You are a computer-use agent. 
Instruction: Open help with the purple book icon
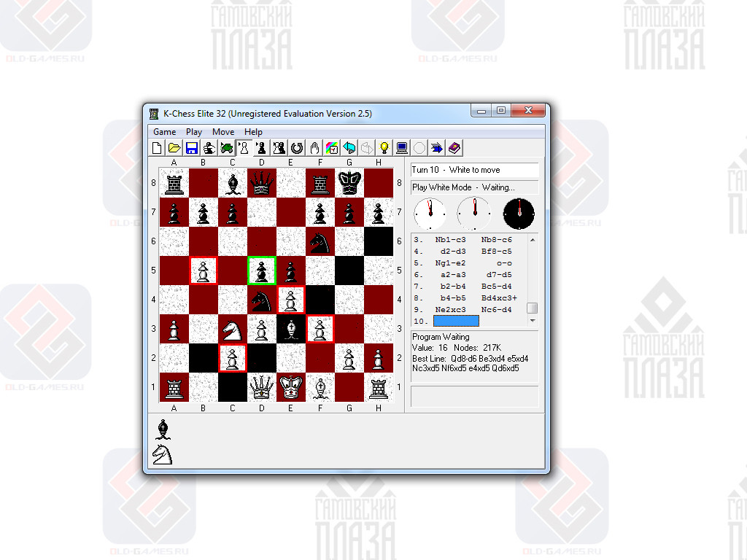tap(454, 148)
